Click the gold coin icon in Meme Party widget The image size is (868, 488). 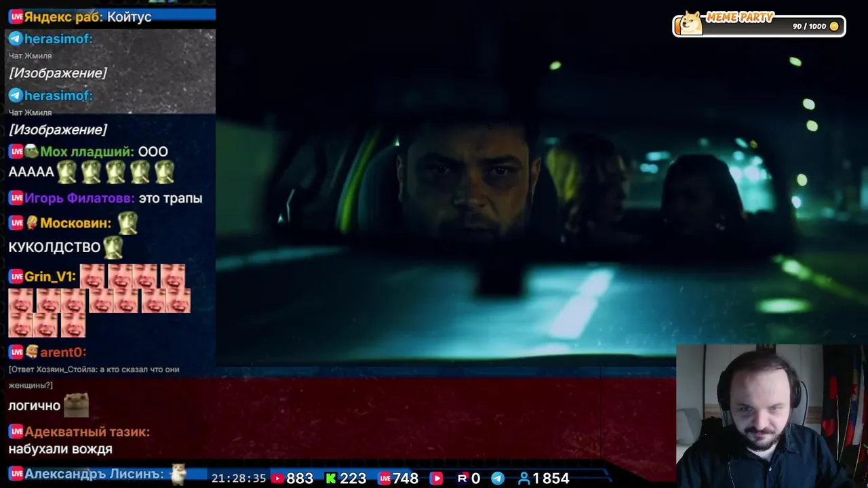[x=834, y=26]
